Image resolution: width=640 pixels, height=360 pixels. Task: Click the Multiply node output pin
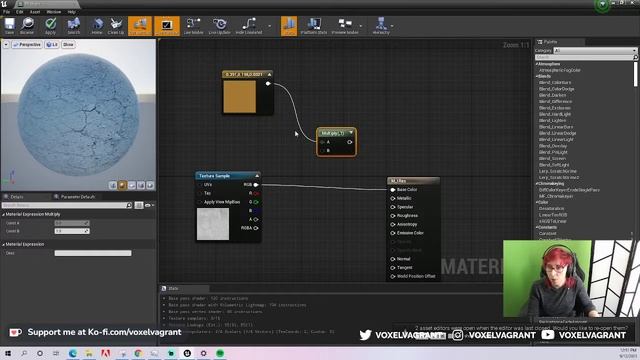click(349, 142)
